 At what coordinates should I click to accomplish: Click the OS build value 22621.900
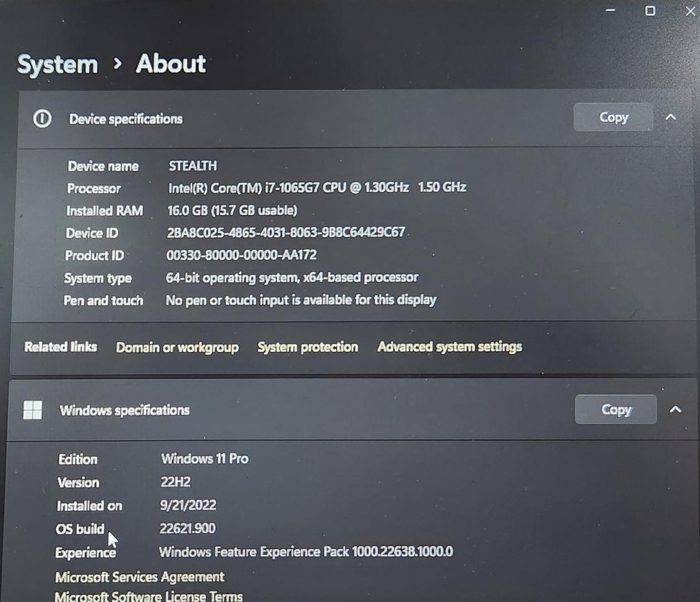[x=187, y=528]
